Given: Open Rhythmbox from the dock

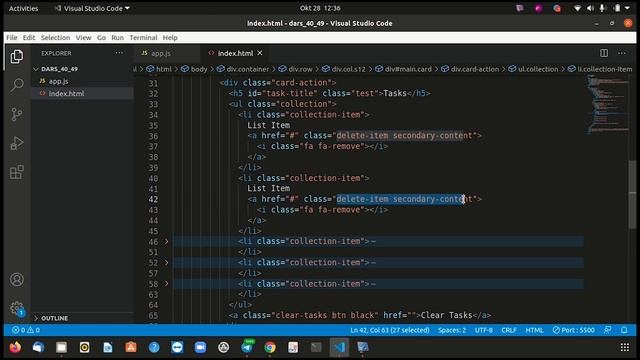Looking at the screenshot, I should [x=84, y=347].
